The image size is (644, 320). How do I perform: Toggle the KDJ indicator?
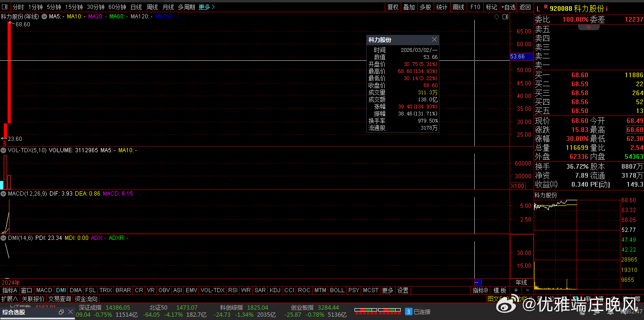[x=275, y=290]
